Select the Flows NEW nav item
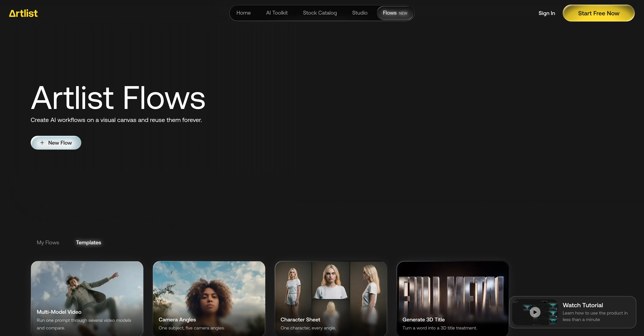The height and width of the screenshot is (336, 644). point(395,13)
